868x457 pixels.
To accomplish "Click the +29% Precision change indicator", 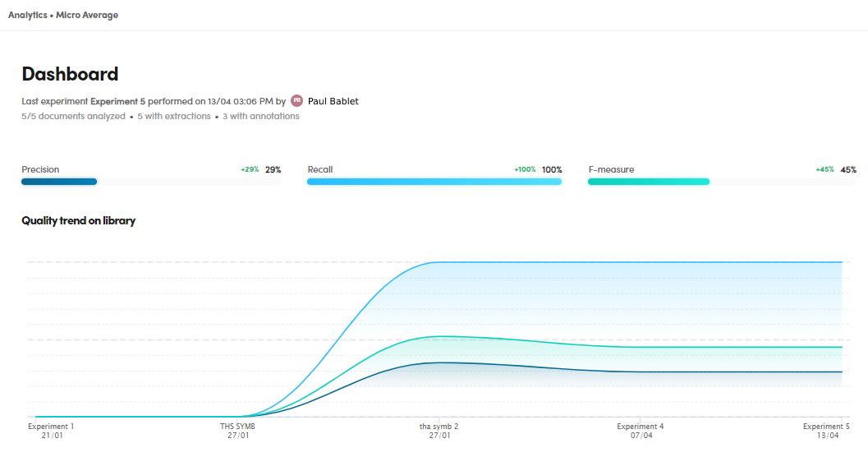I will (250, 169).
